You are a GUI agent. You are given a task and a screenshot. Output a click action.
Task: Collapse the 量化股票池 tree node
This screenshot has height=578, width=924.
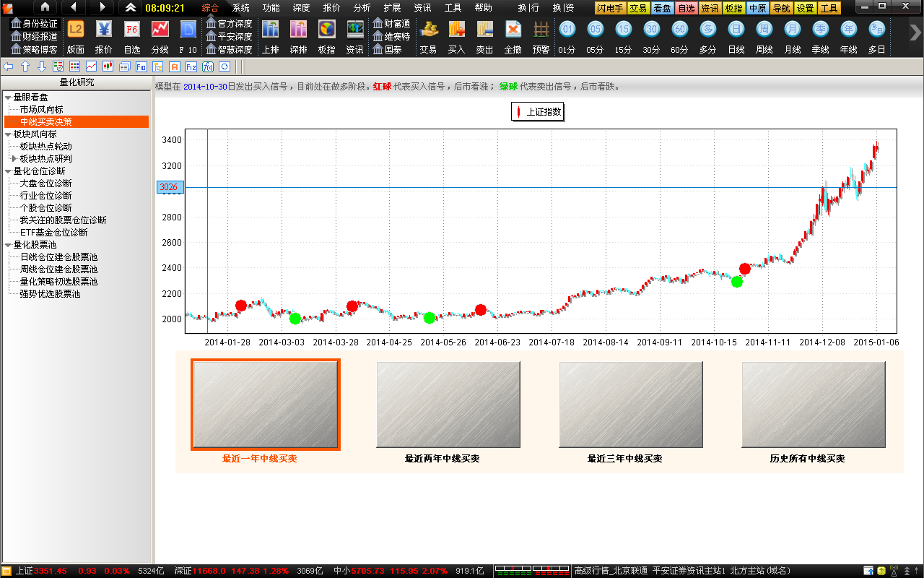click(x=8, y=245)
